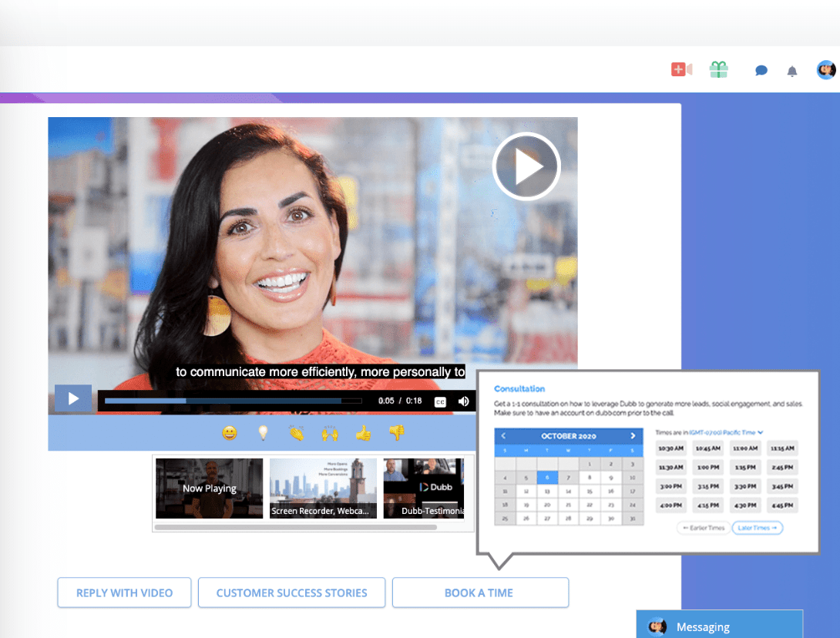Choose the 11:30 AM time slot
The image size is (840, 638).
670,468
